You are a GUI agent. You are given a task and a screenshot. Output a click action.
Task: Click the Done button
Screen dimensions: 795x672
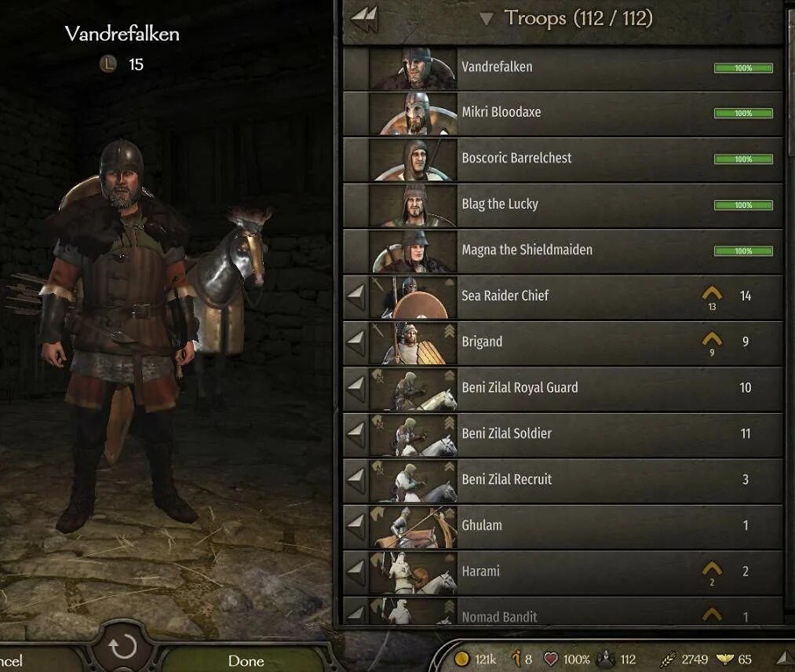tap(246, 660)
